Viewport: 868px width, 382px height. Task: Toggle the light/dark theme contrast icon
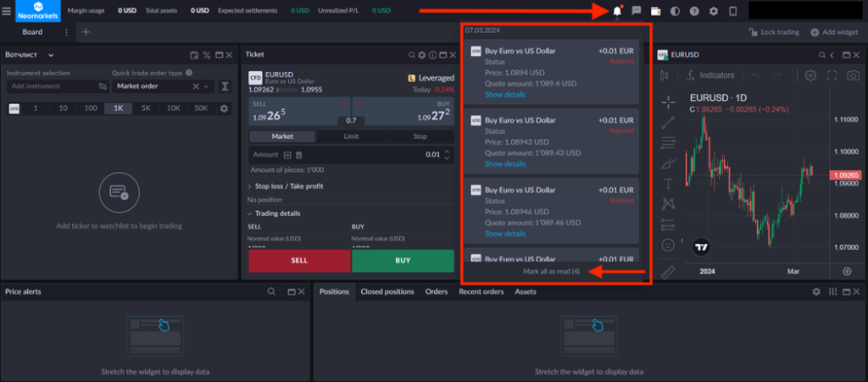tap(676, 11)
